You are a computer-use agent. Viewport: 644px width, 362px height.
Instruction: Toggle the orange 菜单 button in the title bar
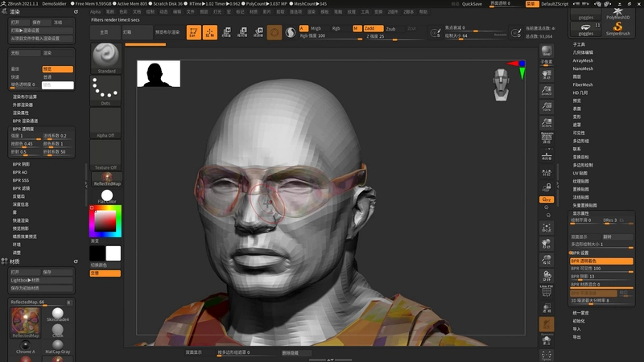[532, 4]
